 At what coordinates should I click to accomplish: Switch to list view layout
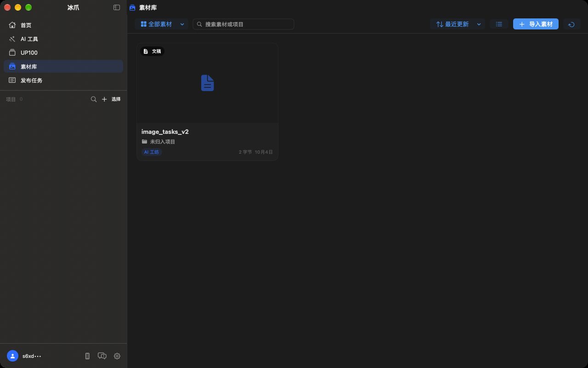(499, 24)
